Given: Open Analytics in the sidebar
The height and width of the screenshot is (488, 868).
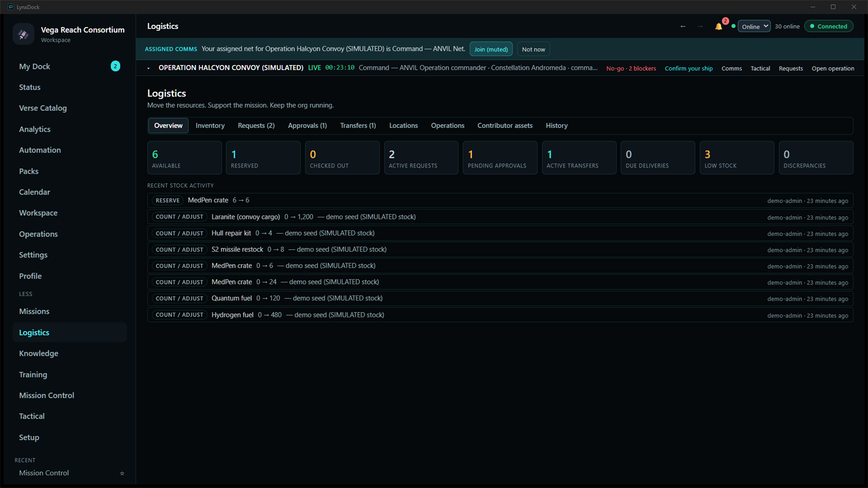Looking at the screenshot, I should tap(69, 130).
